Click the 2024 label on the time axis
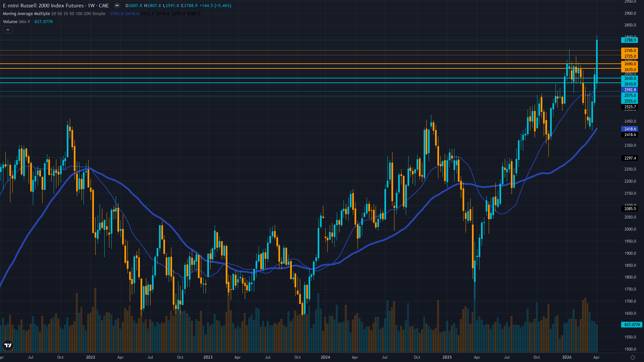This screenshot has height=362, width=644. click(325, 357)
